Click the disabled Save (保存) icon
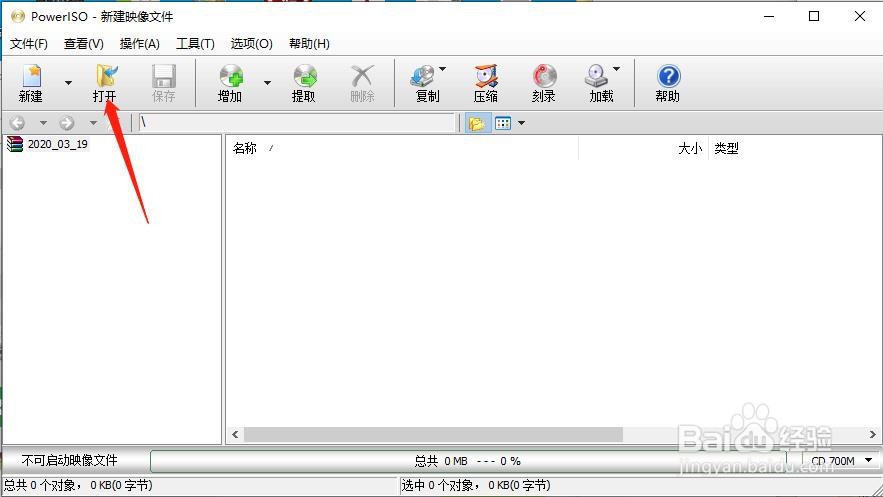 (163, 83)
